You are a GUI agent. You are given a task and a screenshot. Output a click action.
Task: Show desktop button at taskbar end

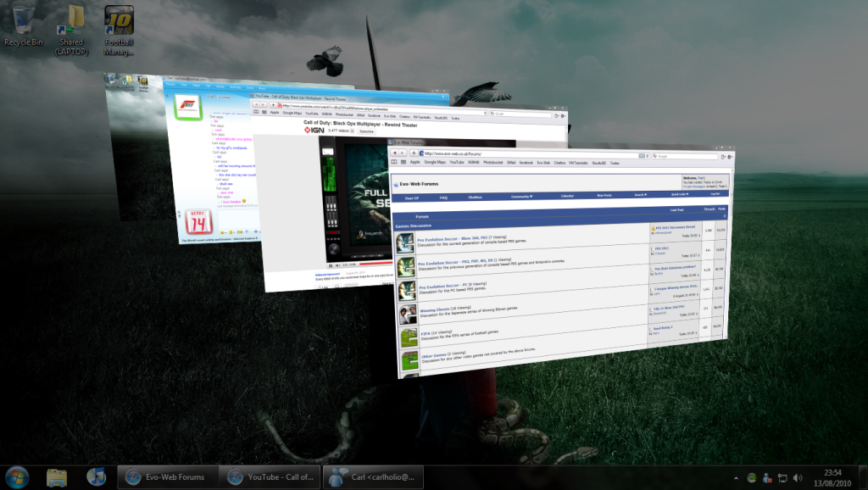tap(863, 477)
